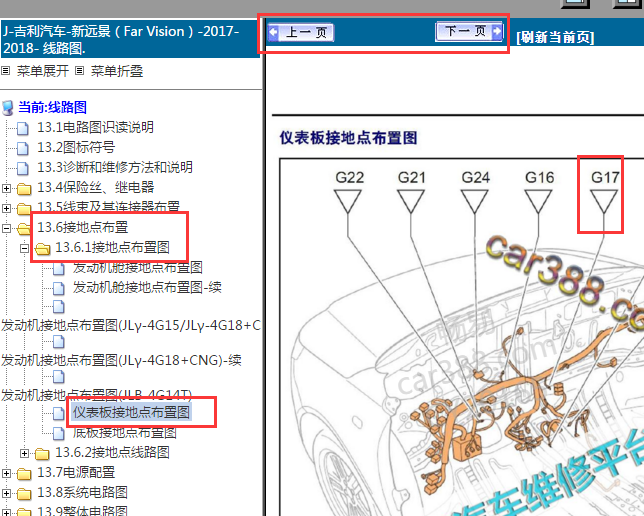Go to next page with 下一页 button
Viewport: 644px width, 516px height.
tap(469, 31)
